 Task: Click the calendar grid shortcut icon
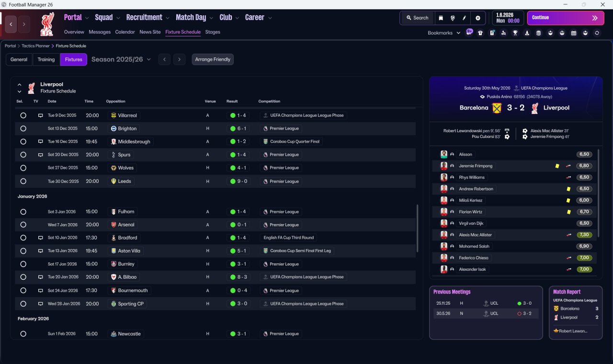pos(574,33)
